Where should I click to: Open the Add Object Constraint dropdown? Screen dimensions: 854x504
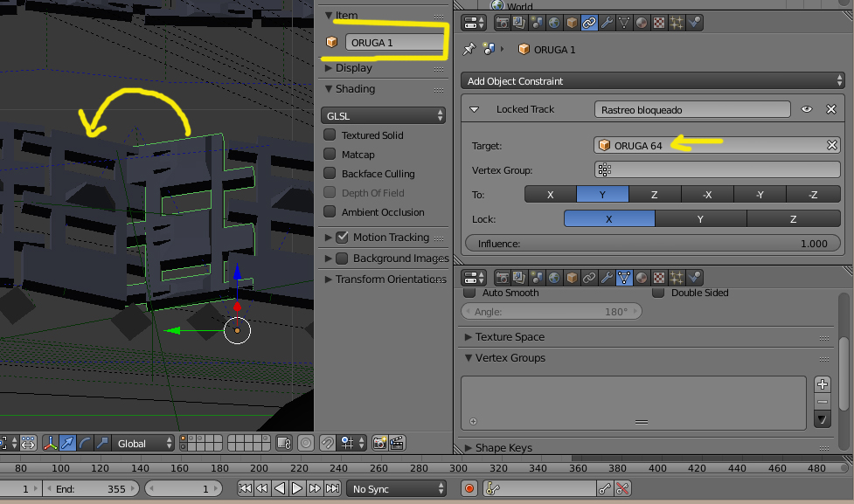coord(652,81)
